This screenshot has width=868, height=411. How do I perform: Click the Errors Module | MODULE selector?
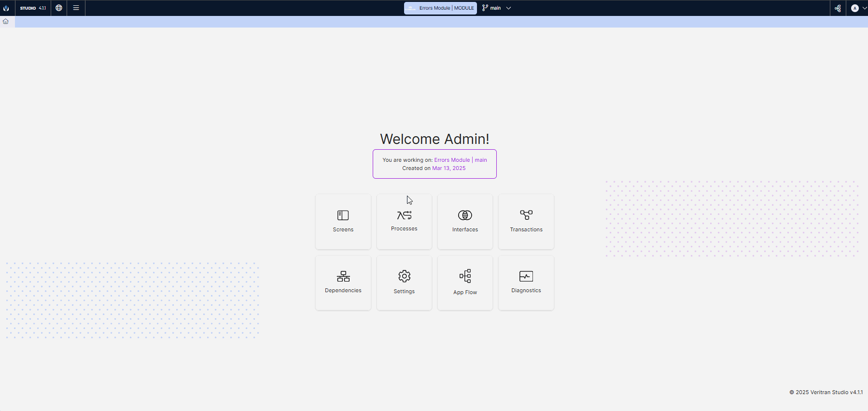pos(440,8)
